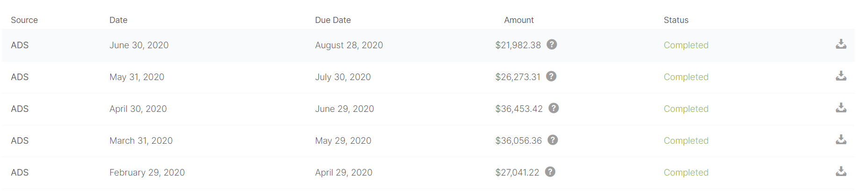The width and height of the screenshot is (868, 191).
Task: Click the Source column header
Action: pyautogui.click(x=24, y=20)
